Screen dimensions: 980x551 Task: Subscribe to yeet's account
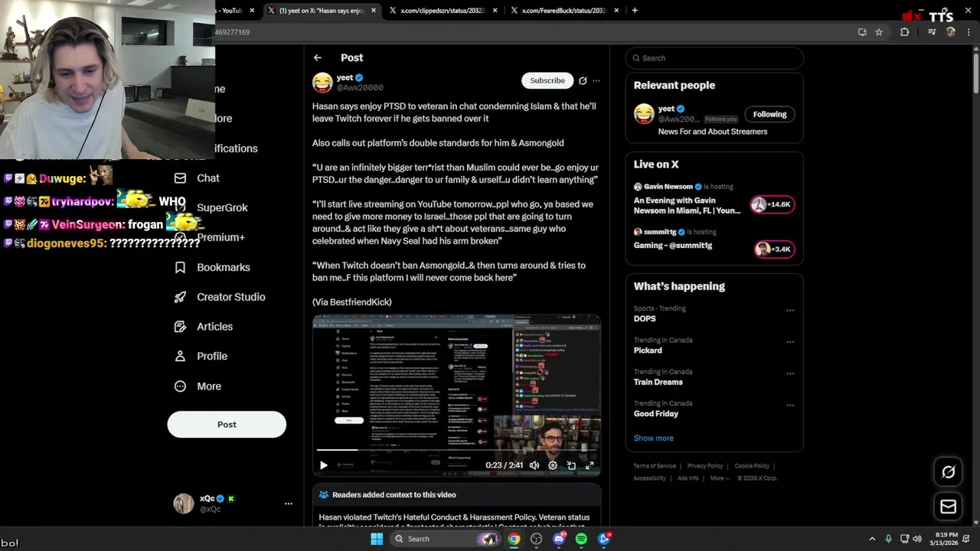coord(547,80)
